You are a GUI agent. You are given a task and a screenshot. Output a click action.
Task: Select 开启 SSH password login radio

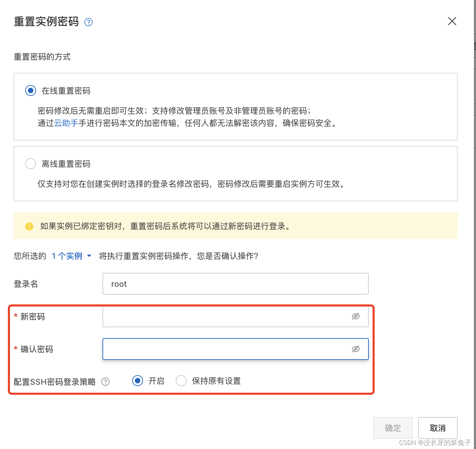pos(138,381)
